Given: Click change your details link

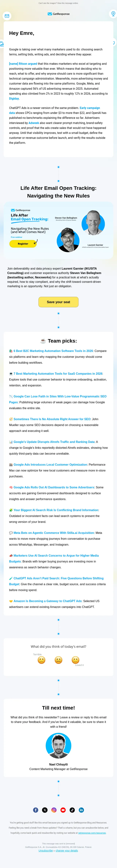Looking at the screenshot, I should pyautogui.click(x=67, y=850).
